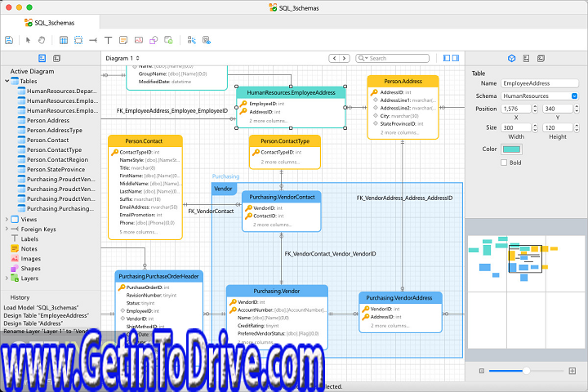Toggle the right sidebar panel visibility

click(x=456, y=58)
